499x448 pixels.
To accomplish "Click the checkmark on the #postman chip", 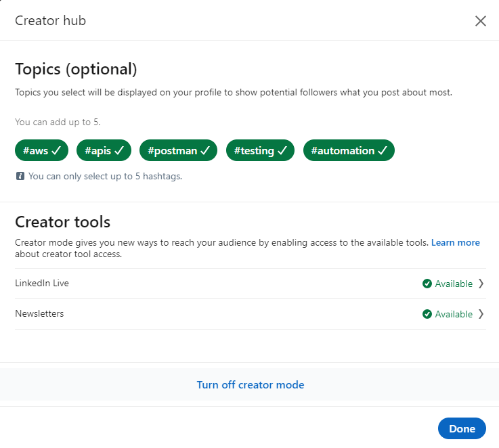I will coord(205,151).
